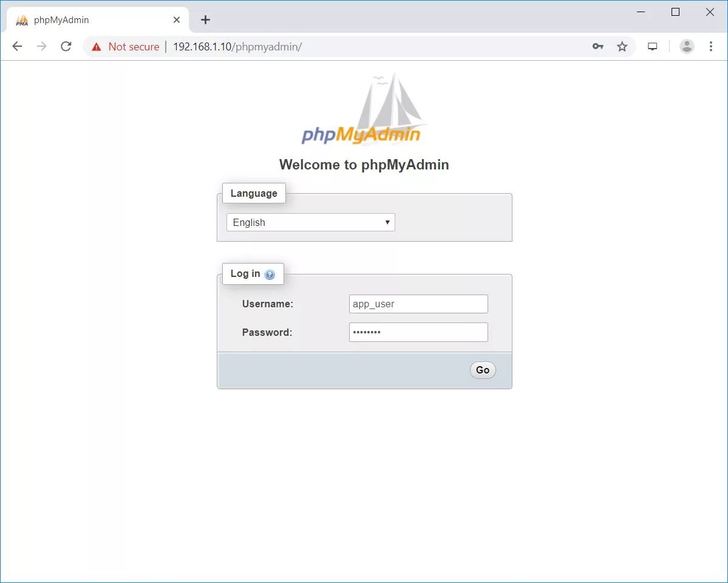Click the Not secure warning icon
The height and width of the screenshot is (583, 728).
(96, 46)
